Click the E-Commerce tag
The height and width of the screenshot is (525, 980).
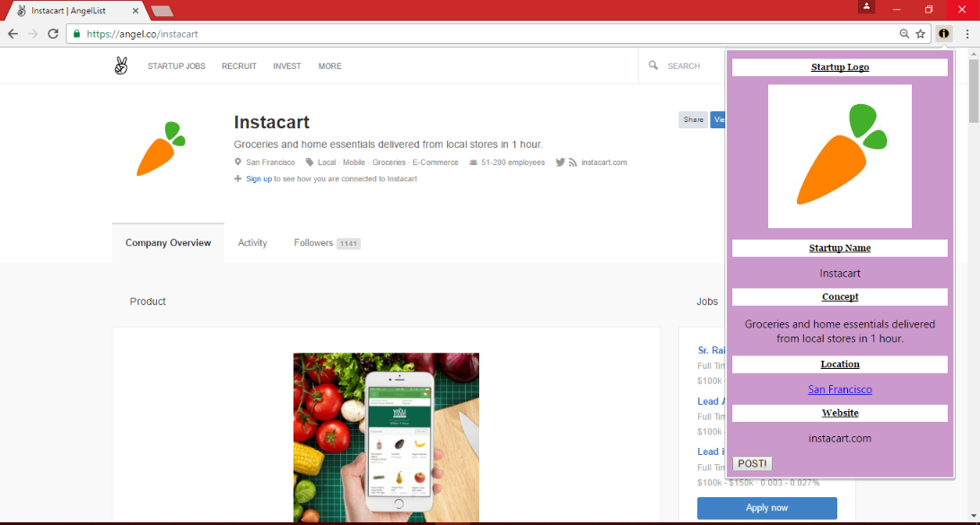point(435,162)
